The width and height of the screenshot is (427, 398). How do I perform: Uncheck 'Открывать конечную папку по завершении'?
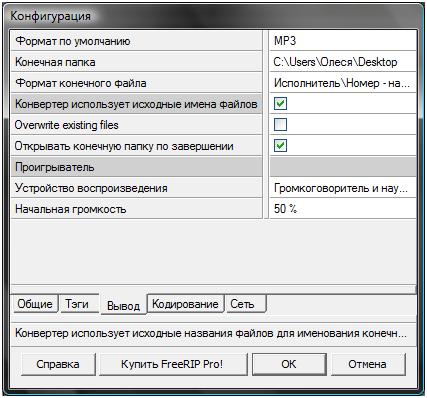(280, 146)
